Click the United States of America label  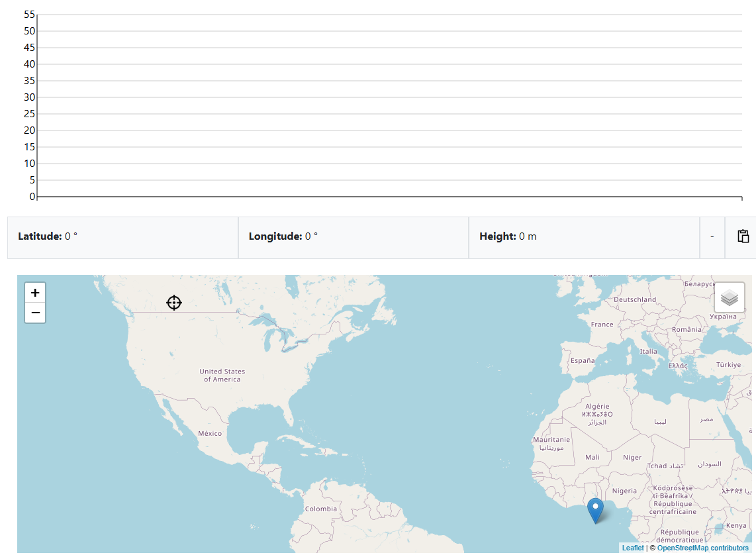point(222,376)
